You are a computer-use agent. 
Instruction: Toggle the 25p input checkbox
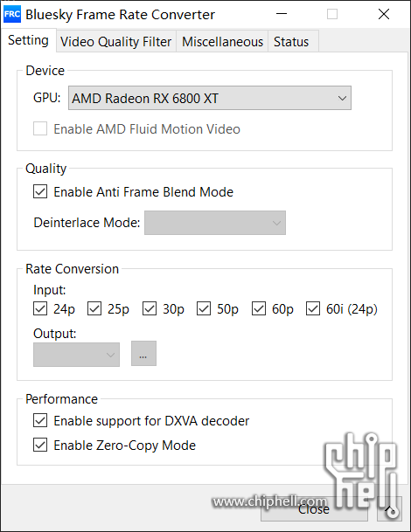94,308
